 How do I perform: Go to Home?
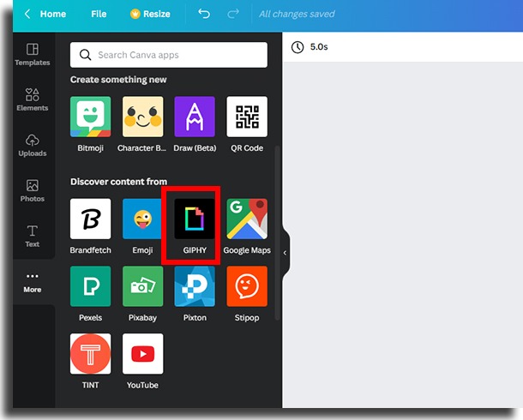tap(53, 14)
